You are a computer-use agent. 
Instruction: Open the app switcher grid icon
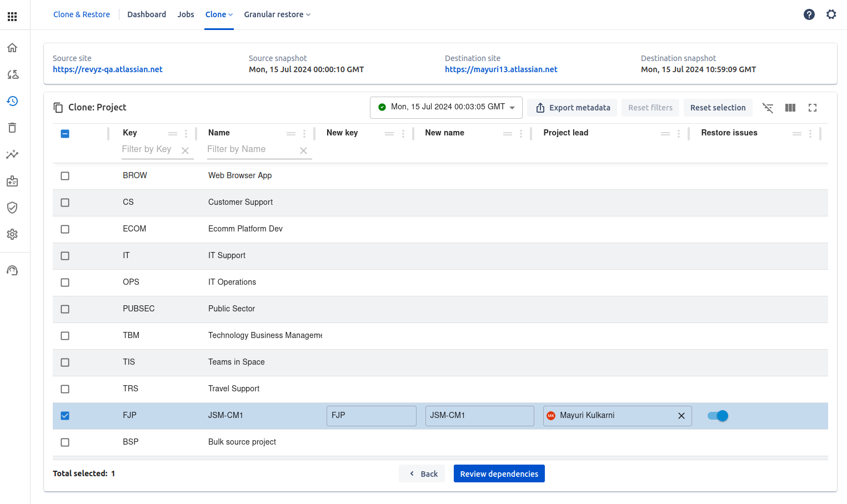(x=12, y=17)
